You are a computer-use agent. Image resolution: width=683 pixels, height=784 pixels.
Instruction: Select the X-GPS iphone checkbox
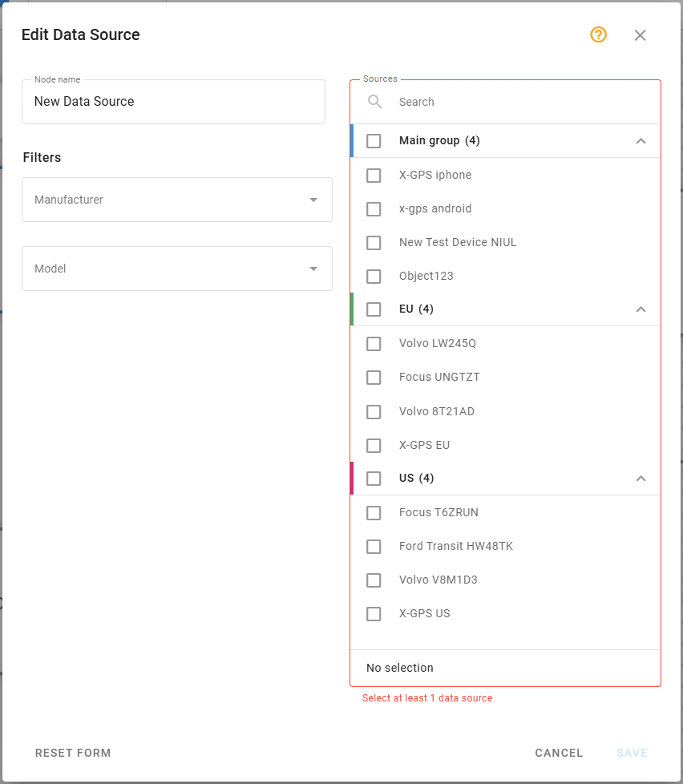tap(373, 175)
